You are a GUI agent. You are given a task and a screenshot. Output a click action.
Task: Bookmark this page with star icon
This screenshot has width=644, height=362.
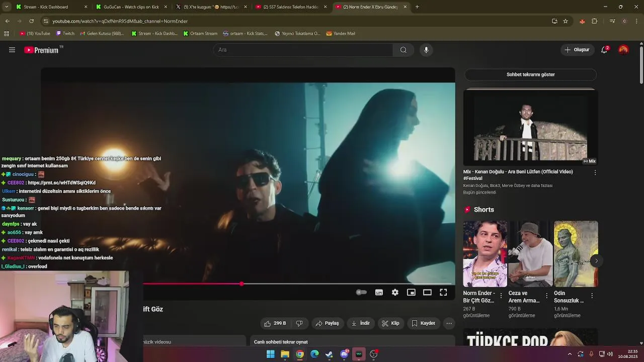tap(566, 21)
